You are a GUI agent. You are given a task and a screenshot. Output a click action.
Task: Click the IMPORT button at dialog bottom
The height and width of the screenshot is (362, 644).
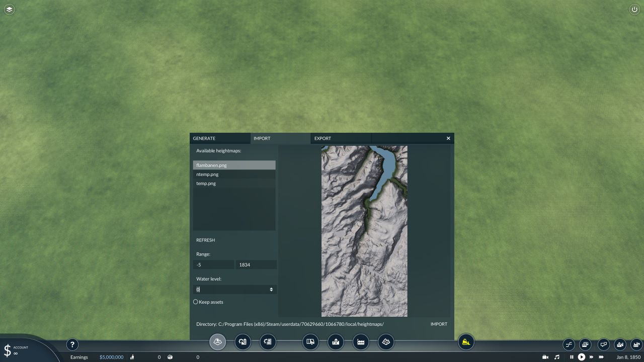[x=439, y=324]
